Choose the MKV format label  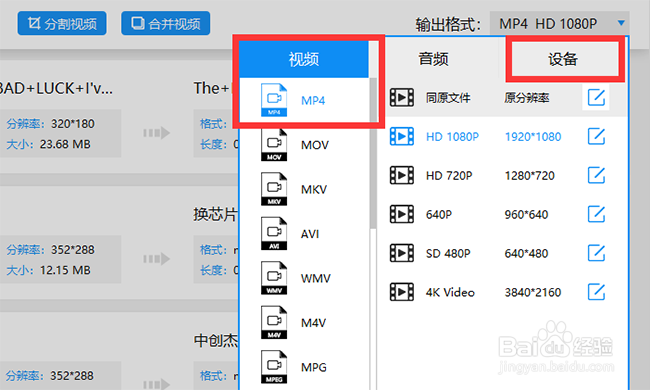tap(314, 189)
